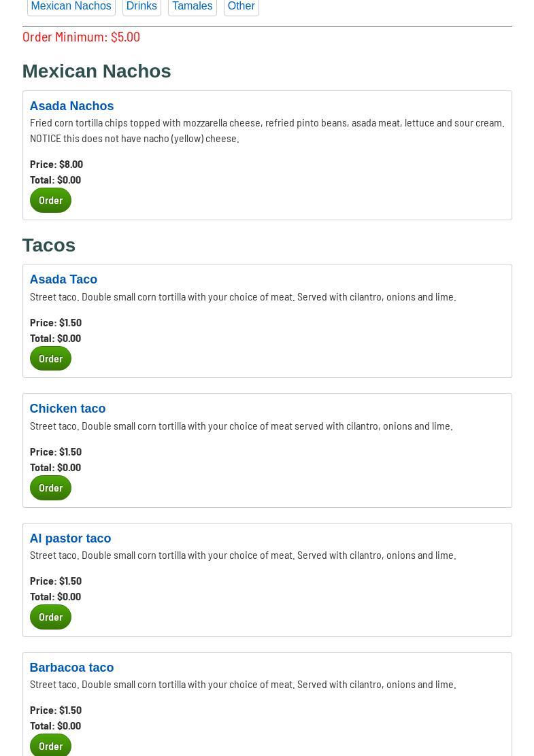Click the Mexican Nachos section heading
Screen dimensions: 534x756
click(x=97, y=71)
